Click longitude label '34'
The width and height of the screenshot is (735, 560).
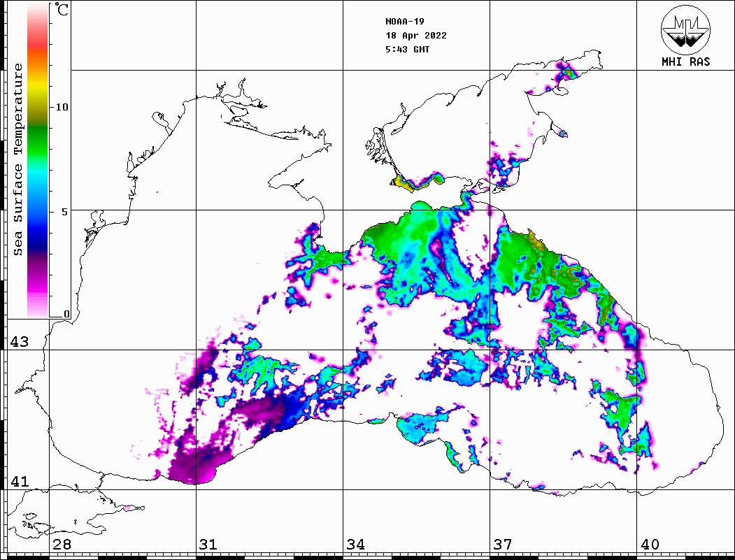point(355,544)
